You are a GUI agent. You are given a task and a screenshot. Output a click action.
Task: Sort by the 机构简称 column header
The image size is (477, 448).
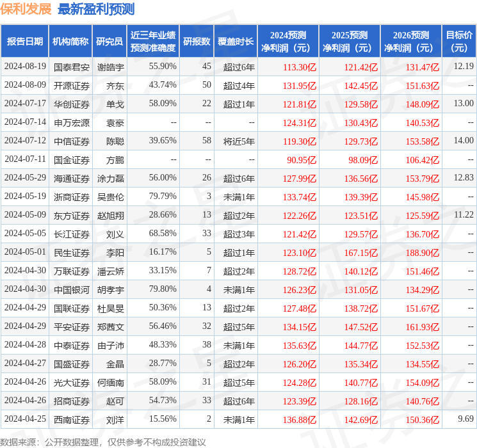pos(70,42)
